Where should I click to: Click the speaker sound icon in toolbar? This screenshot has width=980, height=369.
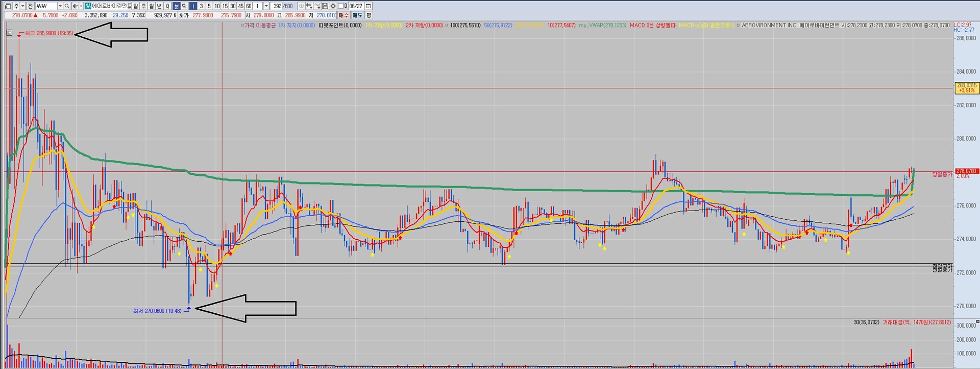(75, 6)
